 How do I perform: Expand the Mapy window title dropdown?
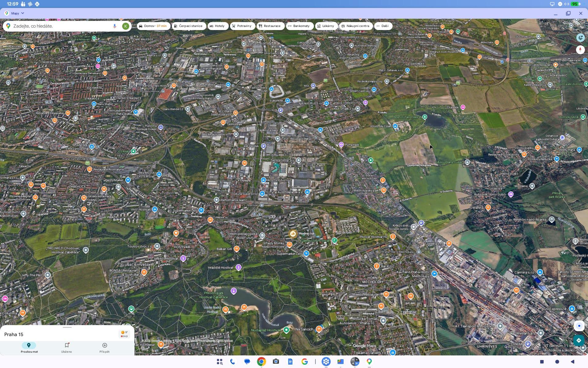[x=23, y=13]
